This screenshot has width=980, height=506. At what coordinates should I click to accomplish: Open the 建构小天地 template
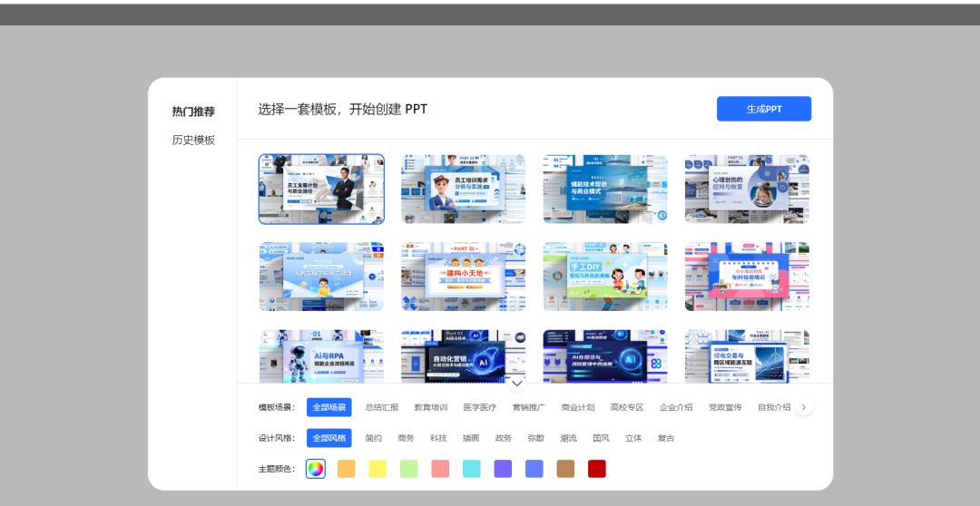(x=463, y=277)
